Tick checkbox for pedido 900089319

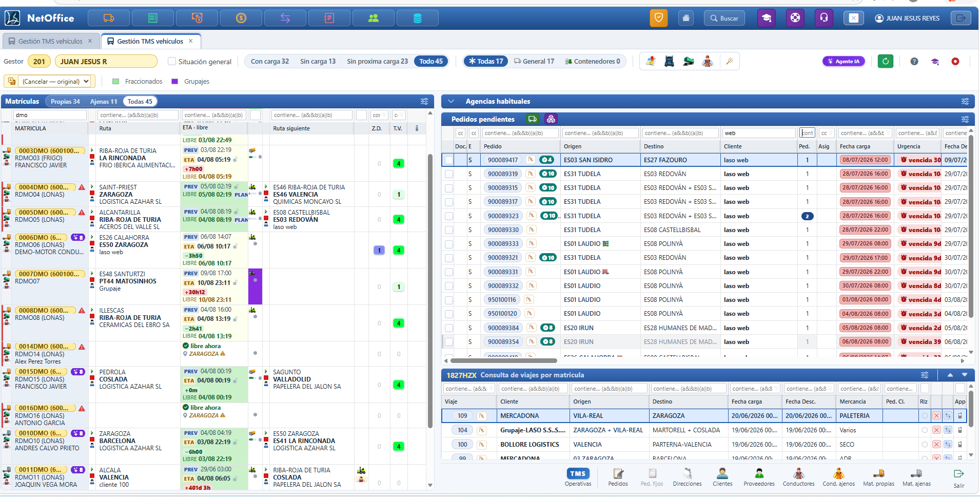click(x=449, y=174)
